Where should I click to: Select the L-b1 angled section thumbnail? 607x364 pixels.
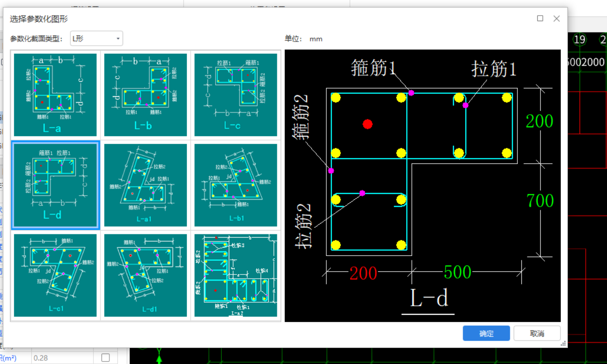point(236,185)
